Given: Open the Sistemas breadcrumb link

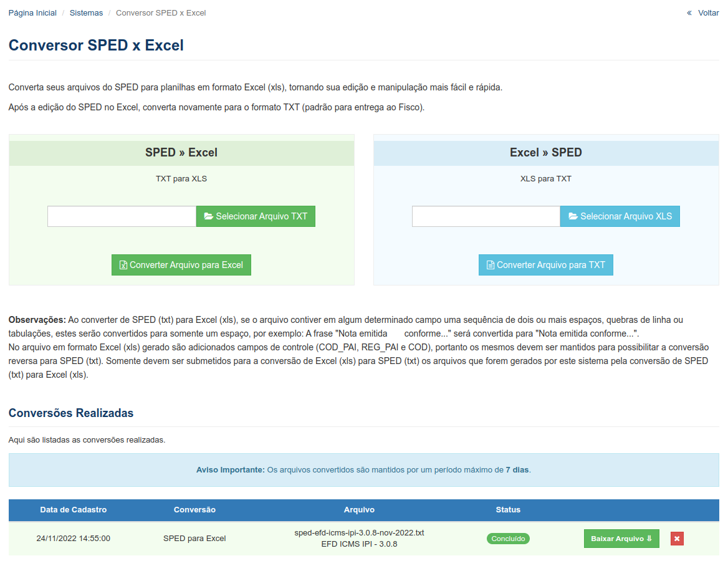Looking at the screenshot, I should pos(87,13).
